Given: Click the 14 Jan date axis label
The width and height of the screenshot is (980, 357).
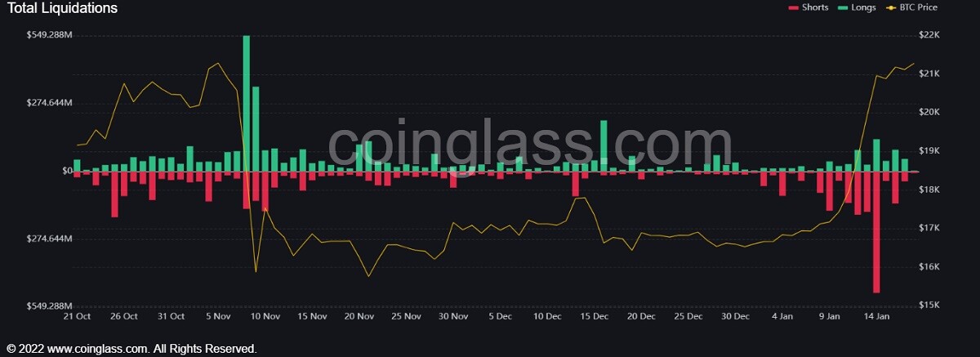Looking at the screenshot, I should tap(876, 316).
